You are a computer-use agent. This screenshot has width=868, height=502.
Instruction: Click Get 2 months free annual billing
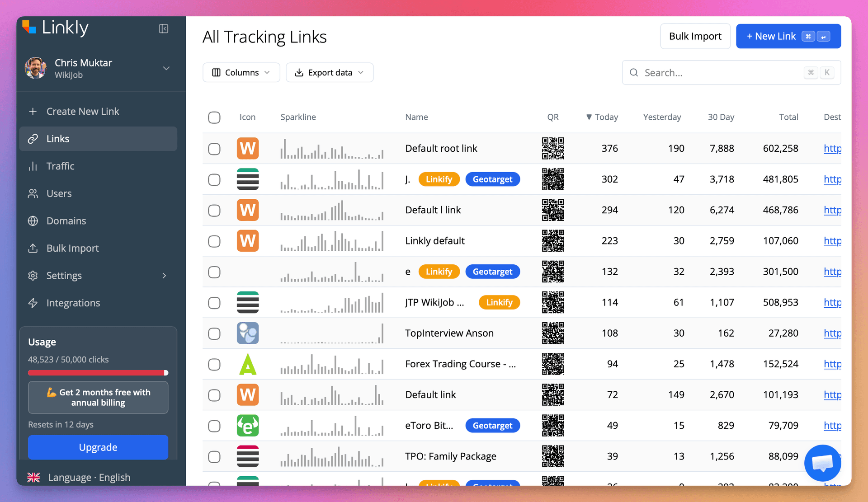tap(98, 398)
